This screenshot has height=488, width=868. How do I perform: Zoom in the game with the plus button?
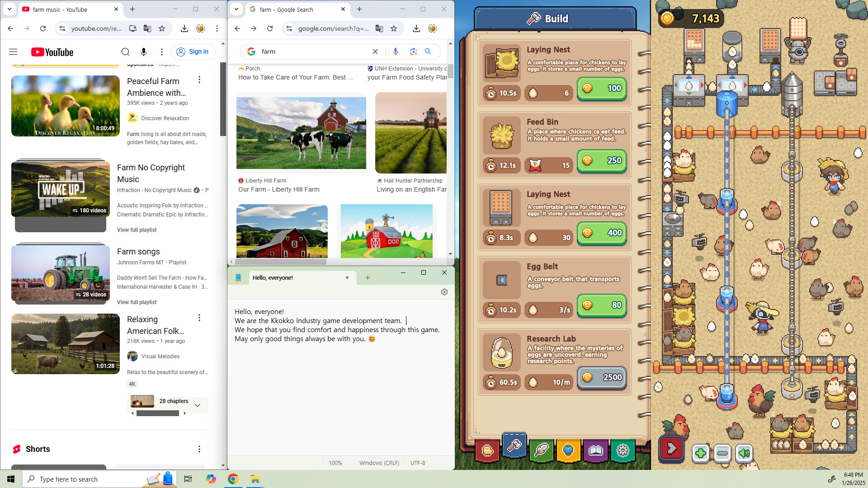click(x=701, y=453)
